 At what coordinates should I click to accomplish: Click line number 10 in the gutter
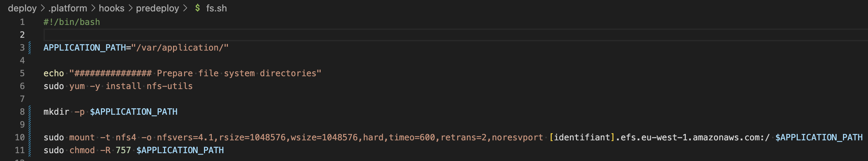[x=20, y=137]
